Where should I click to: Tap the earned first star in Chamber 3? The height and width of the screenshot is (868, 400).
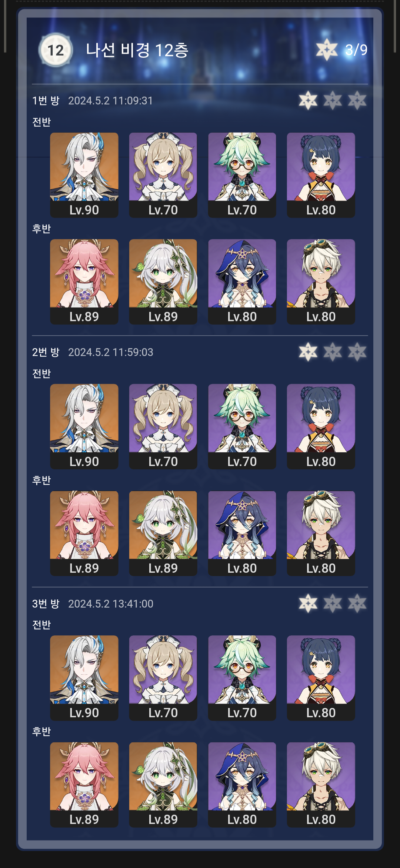pyautogui.click(x=308, y=603)
